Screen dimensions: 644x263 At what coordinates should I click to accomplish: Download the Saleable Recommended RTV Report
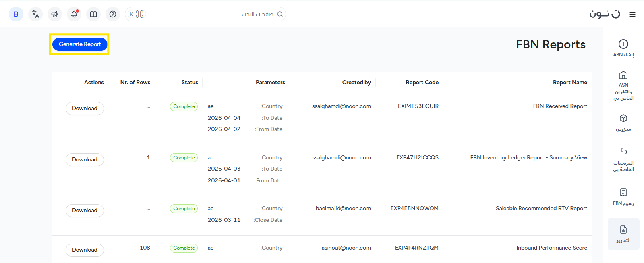tap(85, 211)
